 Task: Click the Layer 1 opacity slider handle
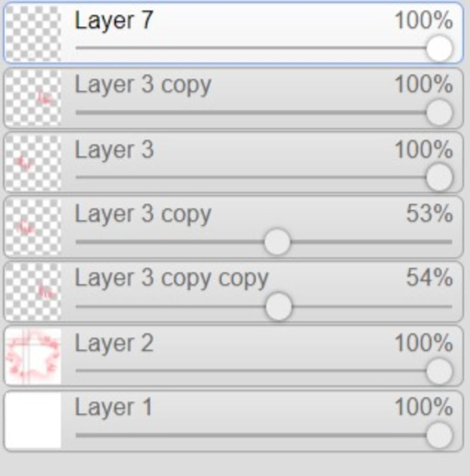pos(439,436)
